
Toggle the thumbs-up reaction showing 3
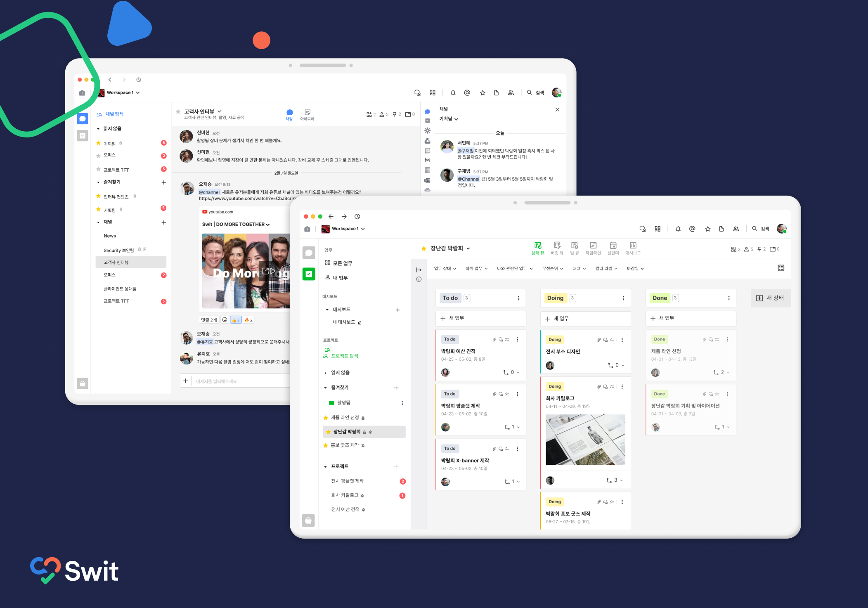236,320
